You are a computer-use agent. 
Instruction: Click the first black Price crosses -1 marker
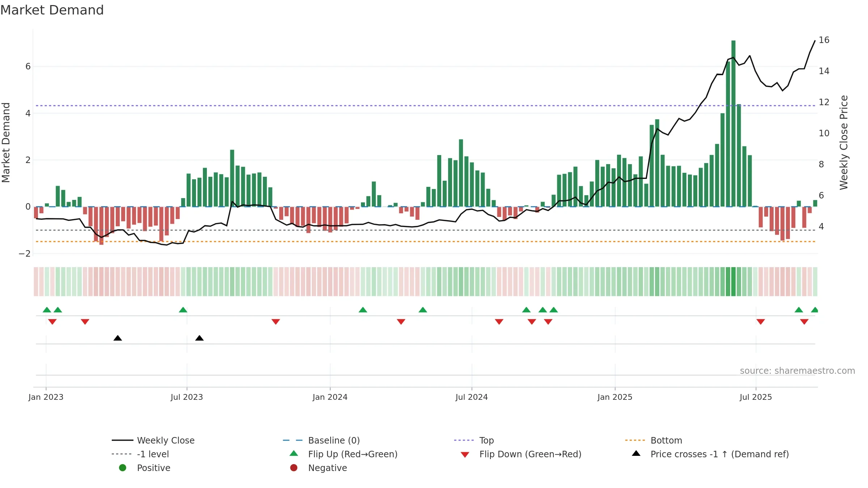coord(118,338)
